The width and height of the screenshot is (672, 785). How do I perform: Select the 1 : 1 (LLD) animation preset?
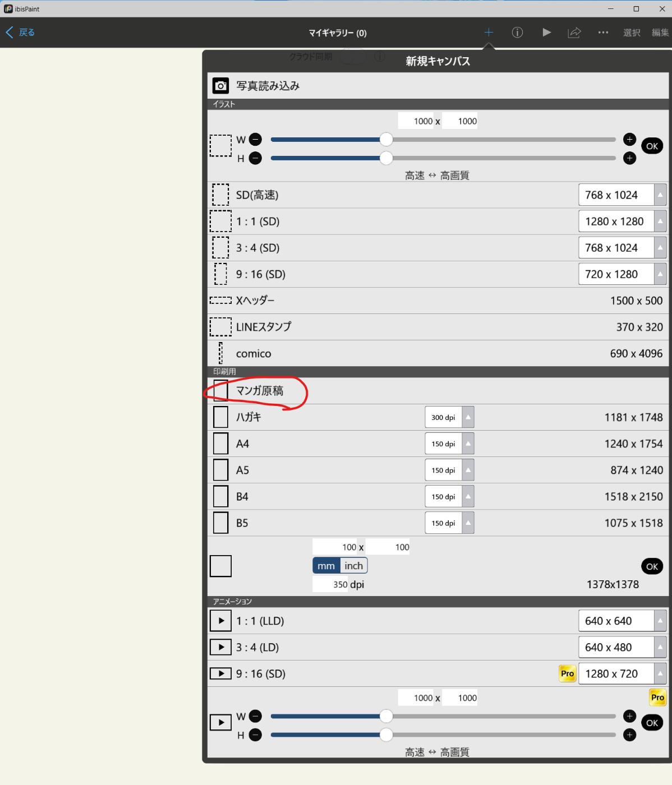[438, 621]
